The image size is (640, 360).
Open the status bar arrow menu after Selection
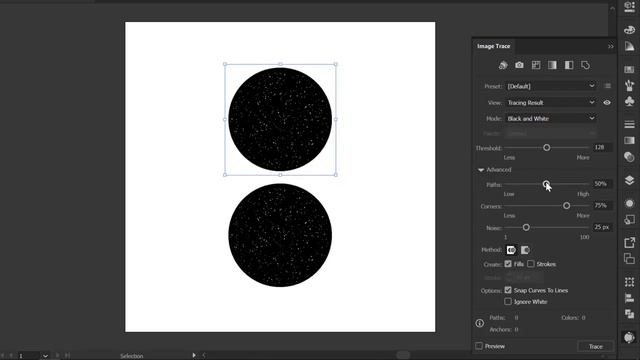[194, 355]
